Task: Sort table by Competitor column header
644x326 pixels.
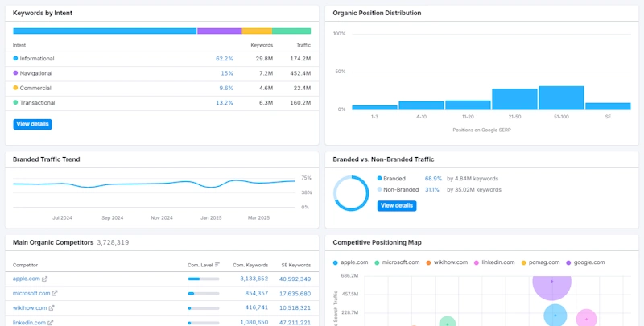Action: click(27, 265)
